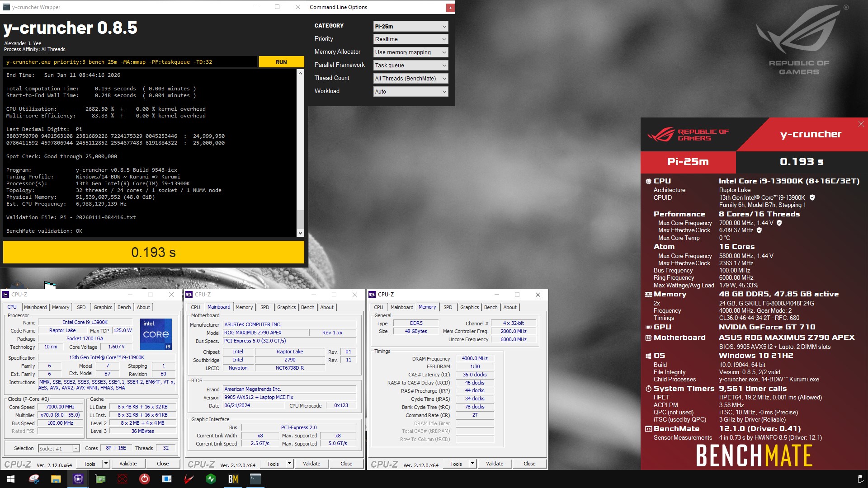Click the yellow 0.193 s result bar
Screen dimensions: 868x488
154,252
